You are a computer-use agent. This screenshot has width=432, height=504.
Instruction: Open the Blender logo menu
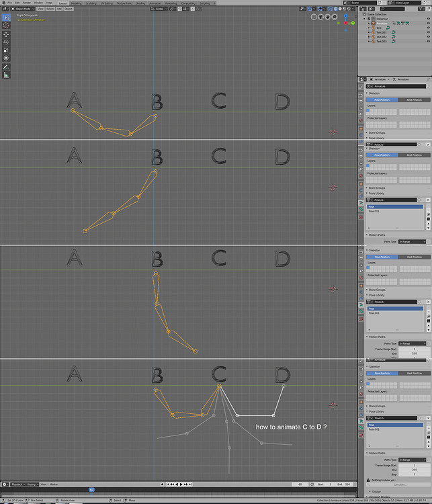click(x=3, y=3)
